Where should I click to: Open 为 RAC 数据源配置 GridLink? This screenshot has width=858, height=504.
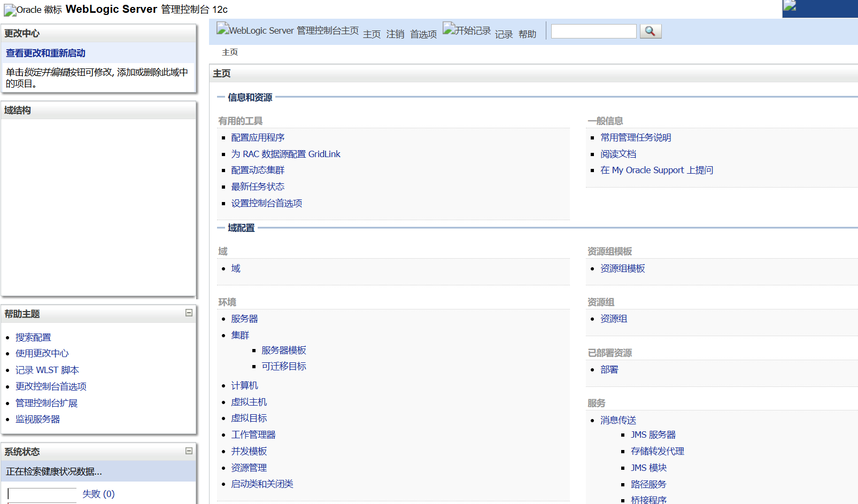tap(285, 154)
